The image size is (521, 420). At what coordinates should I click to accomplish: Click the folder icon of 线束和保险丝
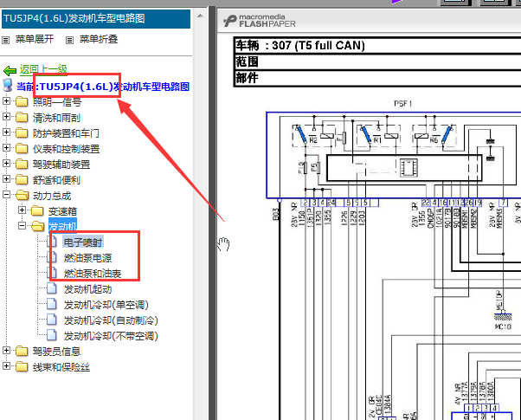[22, 367]
